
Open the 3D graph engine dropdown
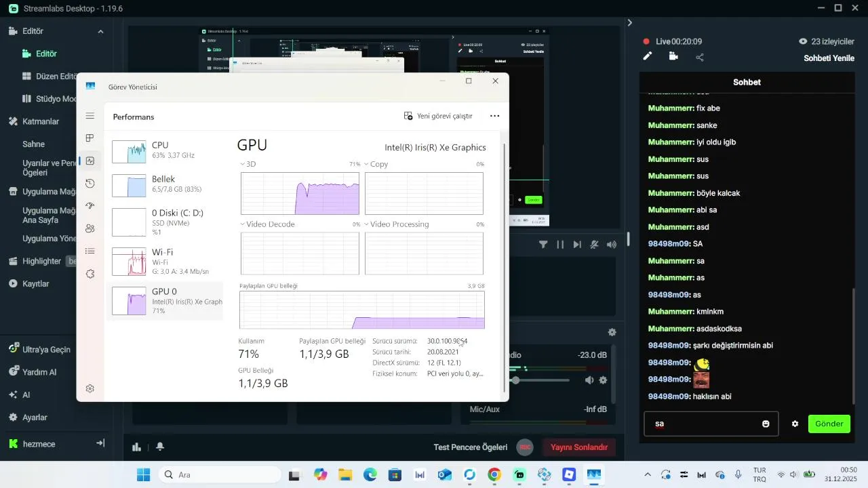(x=248, y=164)
